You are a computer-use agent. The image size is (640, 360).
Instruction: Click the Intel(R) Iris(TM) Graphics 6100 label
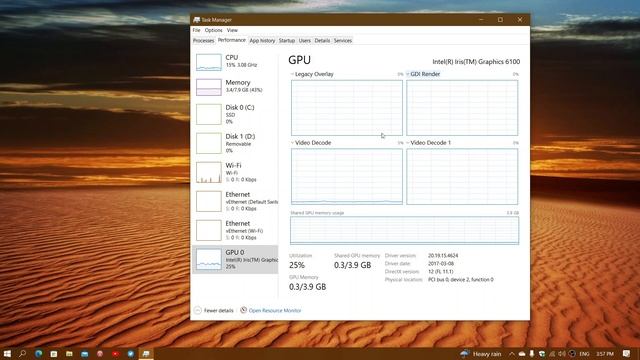pyautogui.click(x=476, y=62)
